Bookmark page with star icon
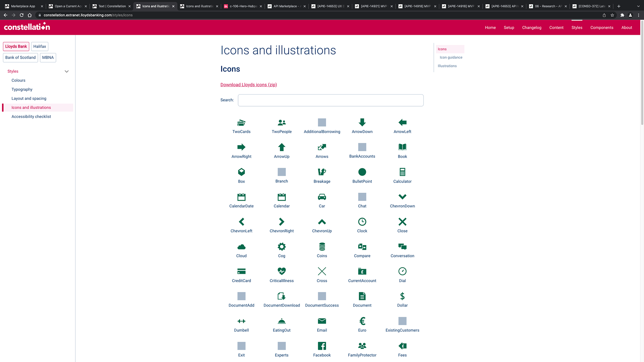644x362 pixels. (612, 15)
